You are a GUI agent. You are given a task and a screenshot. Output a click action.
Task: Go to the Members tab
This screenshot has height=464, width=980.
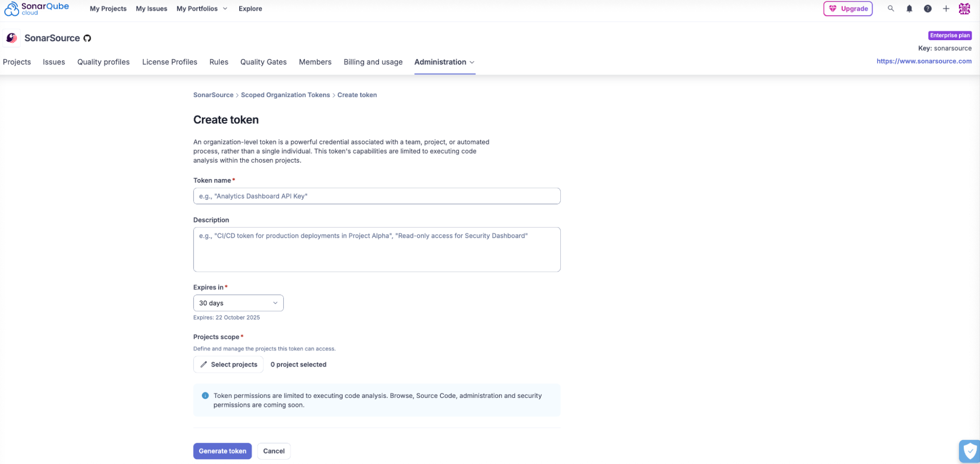pos(315,62)
